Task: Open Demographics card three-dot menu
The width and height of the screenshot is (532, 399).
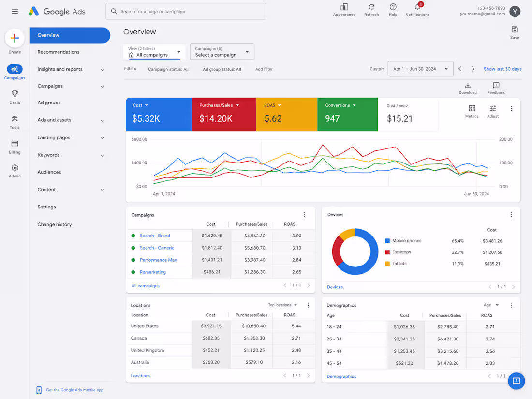Action: pyautogui.click(x=512, y=305)
